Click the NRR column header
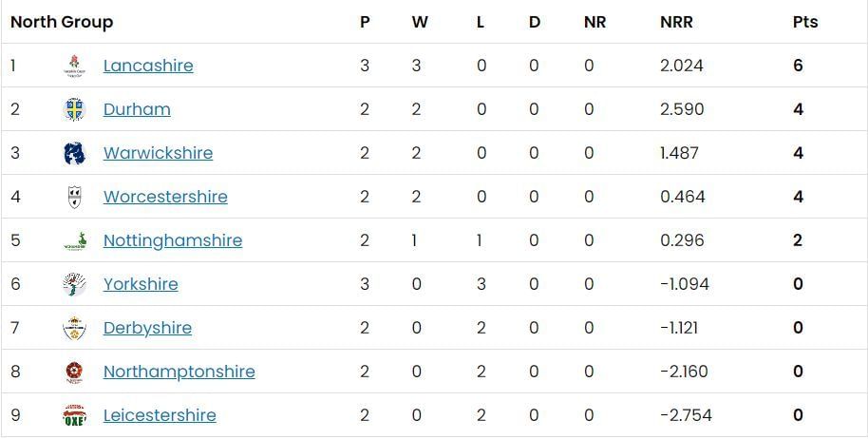This screenshot has width=868, height=439. click(676, 22)
